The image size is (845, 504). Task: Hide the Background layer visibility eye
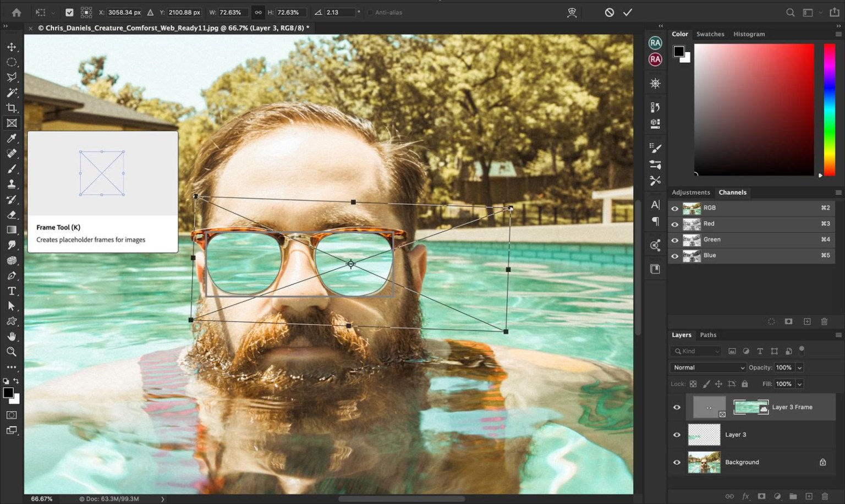677,462
